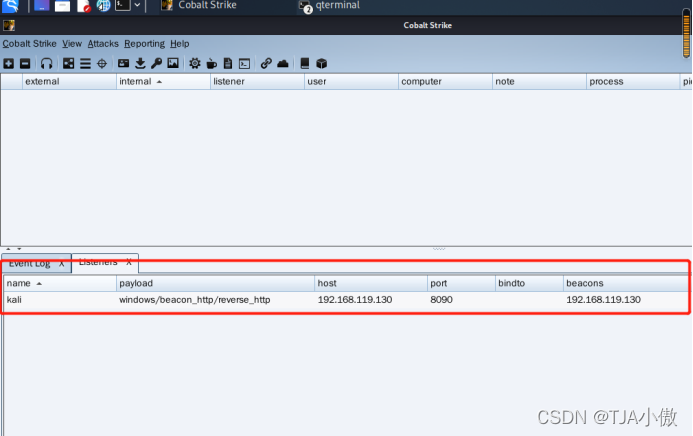The width and height of the screenshot is (693, 436).
Task: Click text editor icon in top panel
Action: (84, 6)
